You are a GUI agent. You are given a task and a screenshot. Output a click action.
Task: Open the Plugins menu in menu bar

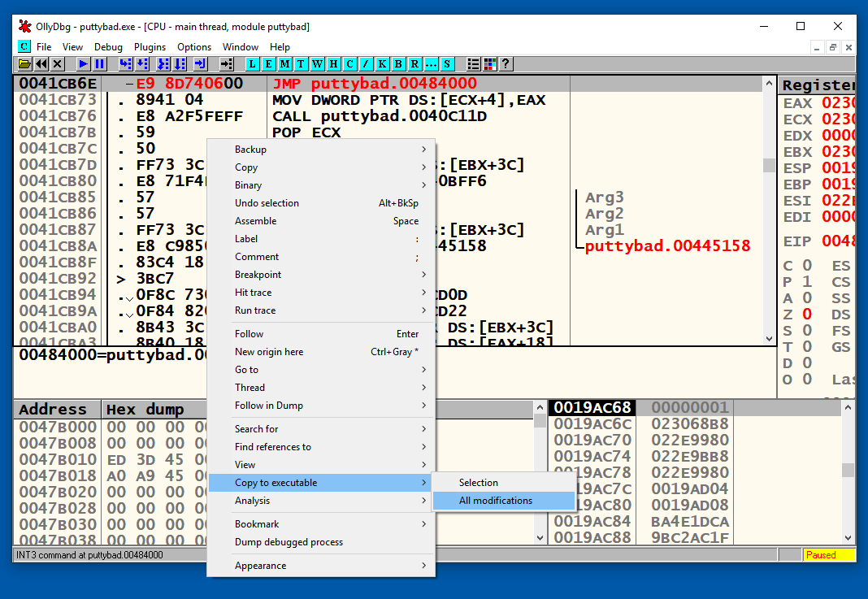click(150, 47)
